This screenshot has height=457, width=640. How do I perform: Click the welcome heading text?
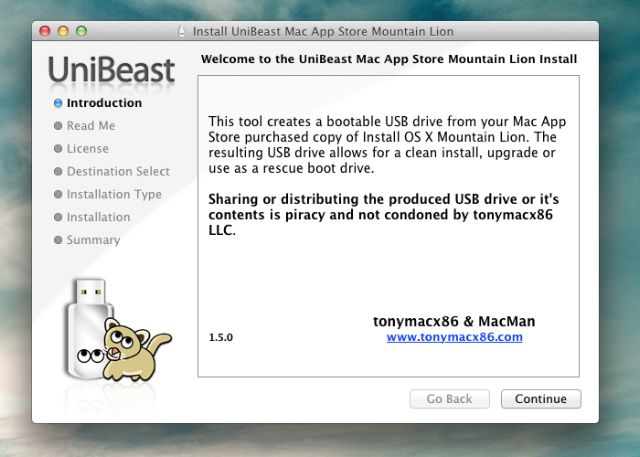click(x=389, y=59)
